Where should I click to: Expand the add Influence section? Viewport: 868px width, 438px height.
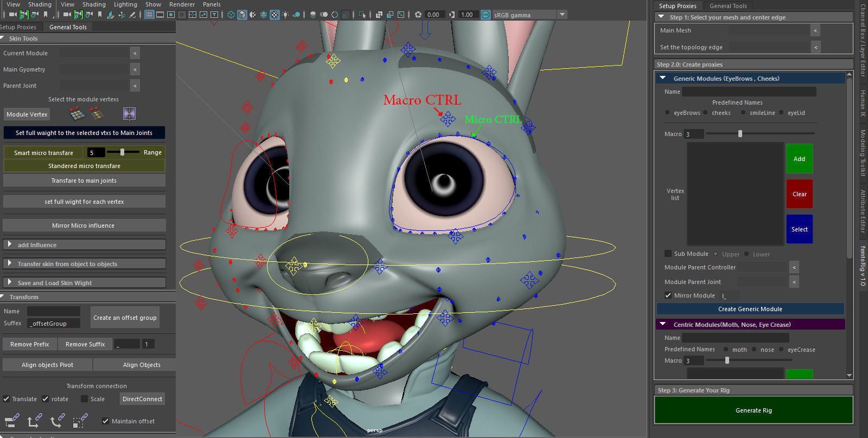[x=84, y=245]
